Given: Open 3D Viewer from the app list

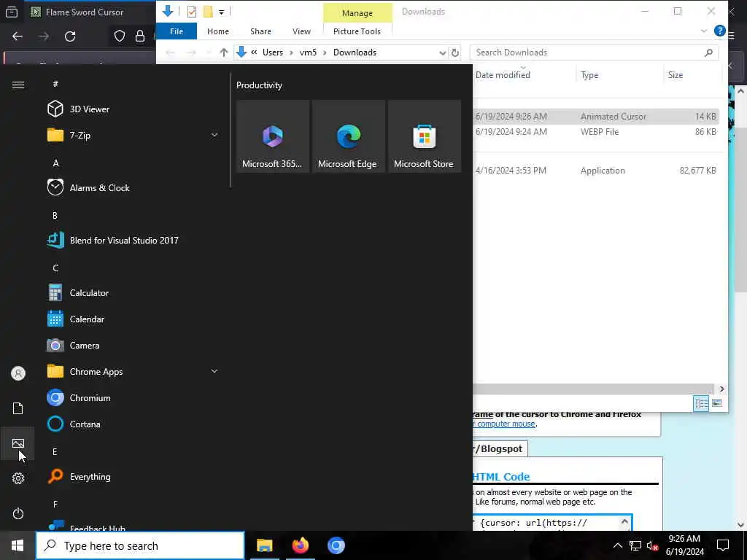Looking at the screenshot, I should coord(133,109).
